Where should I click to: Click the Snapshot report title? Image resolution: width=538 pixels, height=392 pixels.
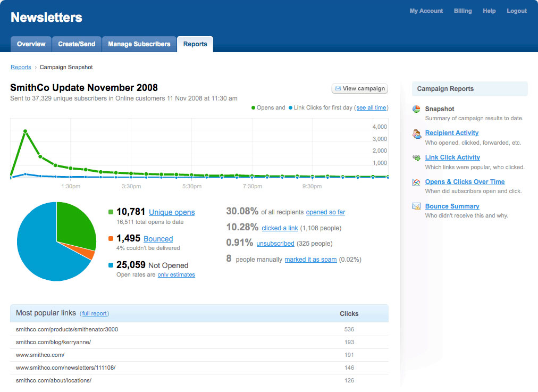point(440,109)
